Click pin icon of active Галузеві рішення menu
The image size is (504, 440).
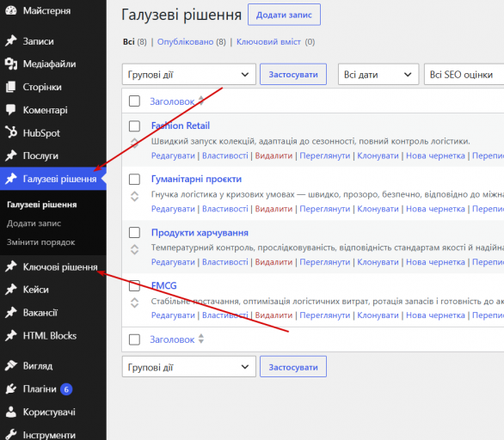(11, 179)
